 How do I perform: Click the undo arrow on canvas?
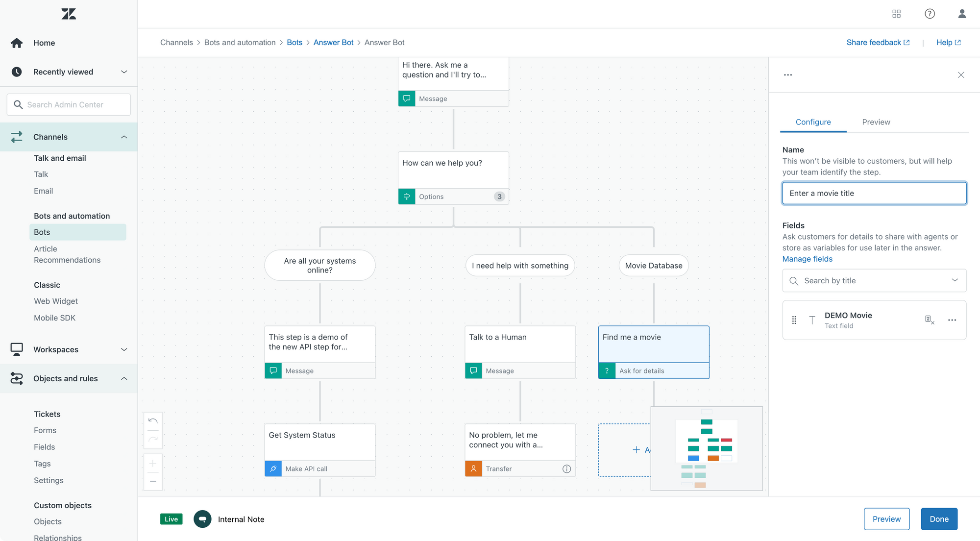(153, 421)
